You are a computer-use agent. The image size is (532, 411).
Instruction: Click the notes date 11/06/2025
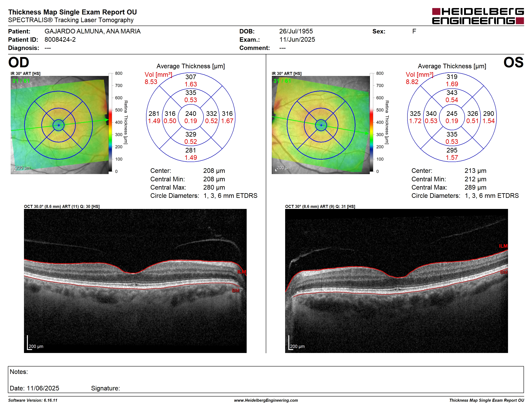click(43, 388)
